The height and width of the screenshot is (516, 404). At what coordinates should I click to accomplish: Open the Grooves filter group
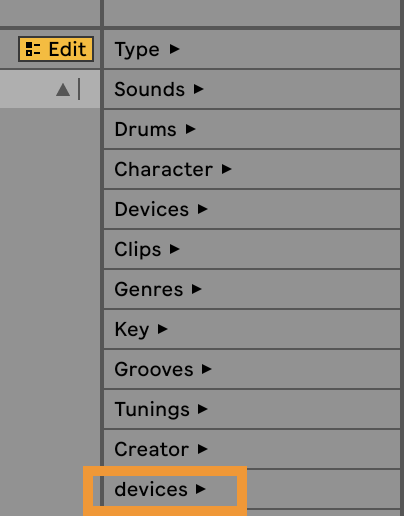pos(252,369)
